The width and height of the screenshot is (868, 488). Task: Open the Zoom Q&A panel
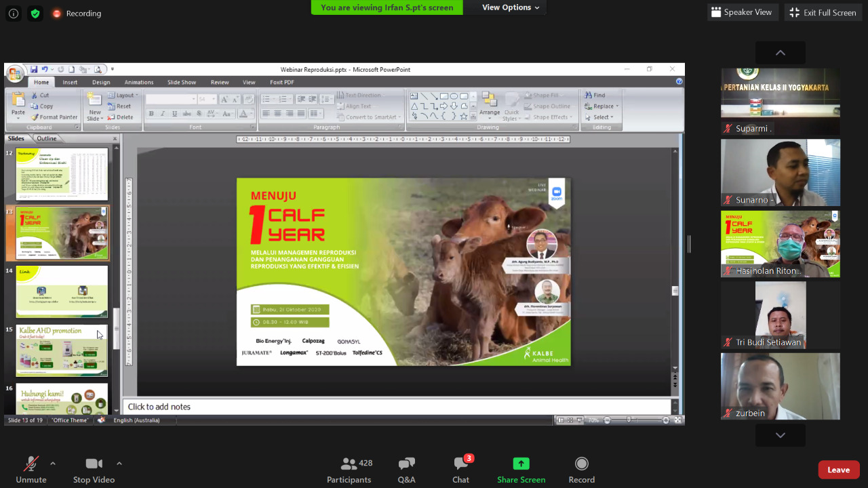(x=407, y=470)
